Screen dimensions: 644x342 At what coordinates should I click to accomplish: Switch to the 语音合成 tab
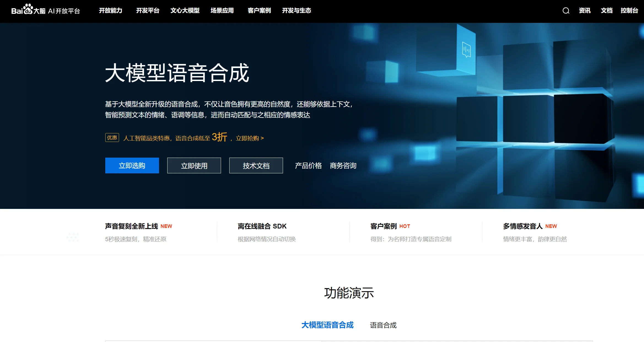click(383, 325)
